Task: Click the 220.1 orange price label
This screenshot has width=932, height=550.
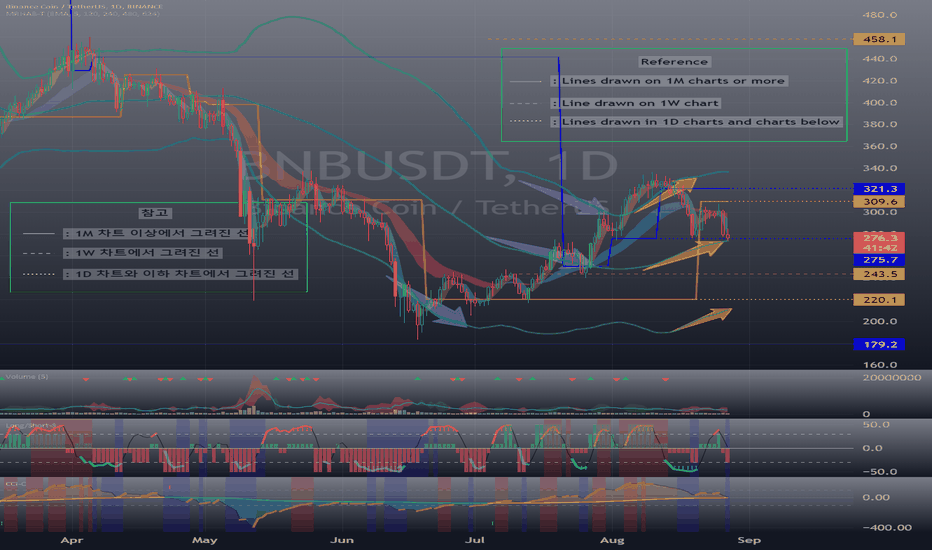Action: coord(879,300)
